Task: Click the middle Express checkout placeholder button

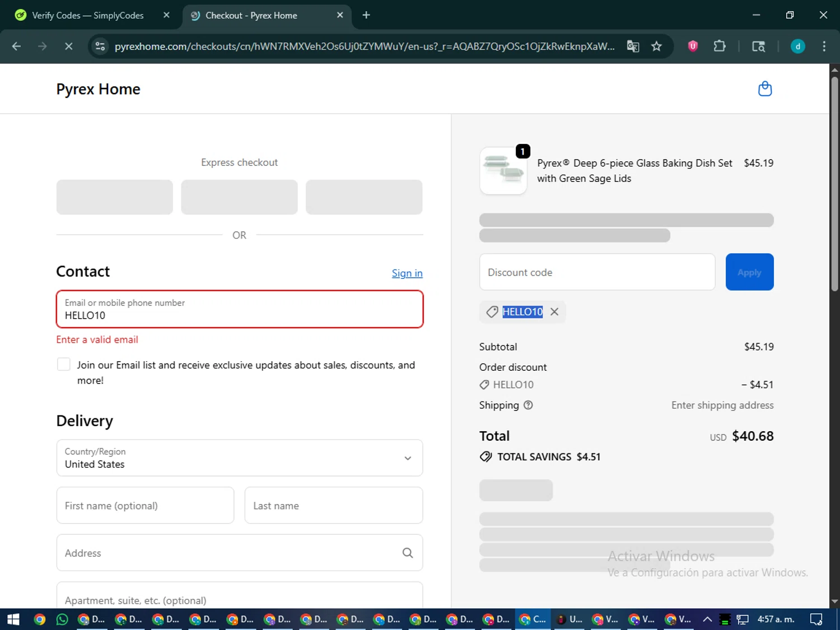Action: 239,197
